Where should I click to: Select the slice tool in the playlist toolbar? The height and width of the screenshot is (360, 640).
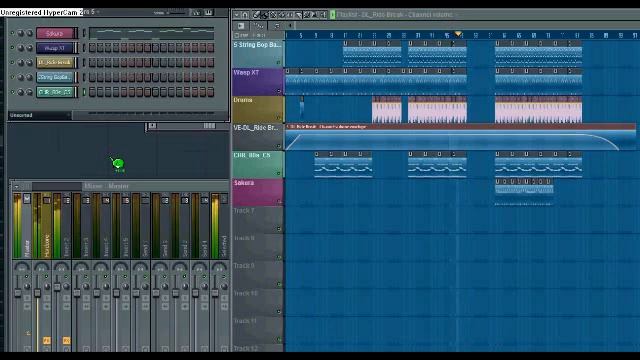(x=299, y=15)
